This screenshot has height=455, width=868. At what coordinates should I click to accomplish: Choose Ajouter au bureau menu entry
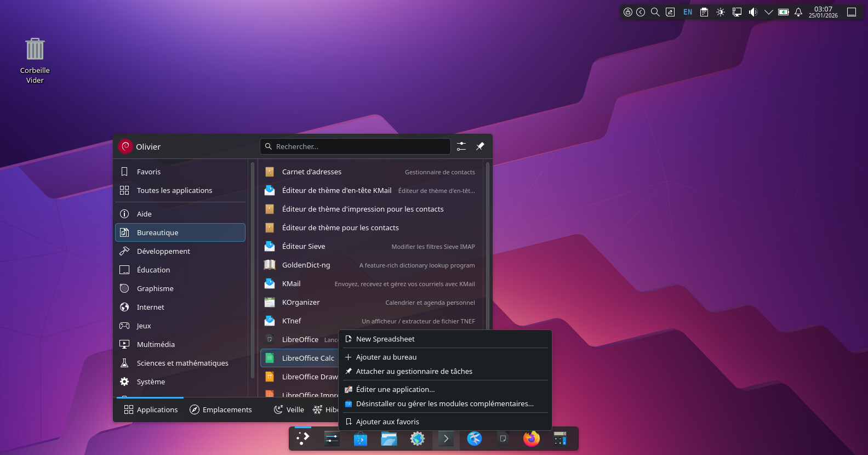click(x=445, y=357)
